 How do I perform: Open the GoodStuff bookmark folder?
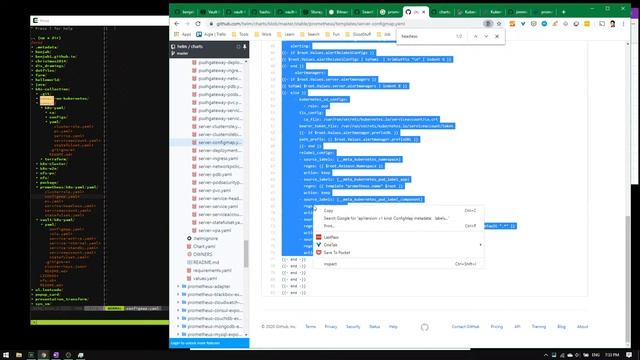point(358,34)
